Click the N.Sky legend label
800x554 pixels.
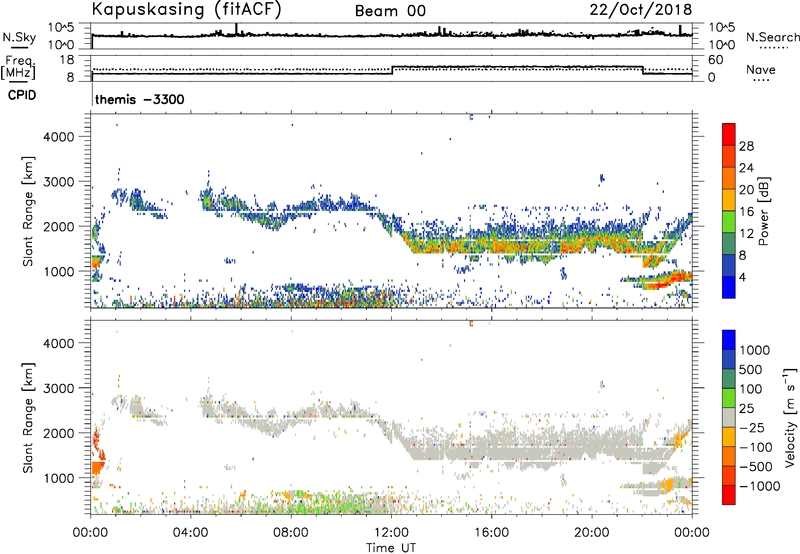19,38
